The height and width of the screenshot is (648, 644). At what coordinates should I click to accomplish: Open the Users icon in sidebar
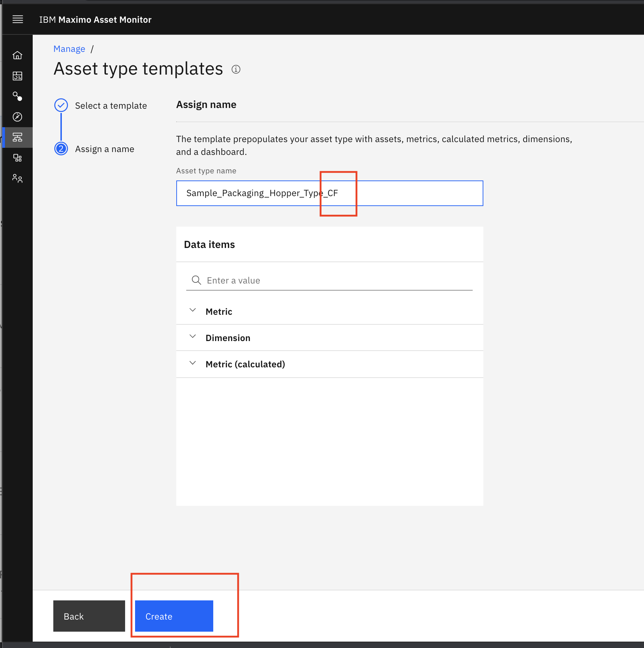17,178
